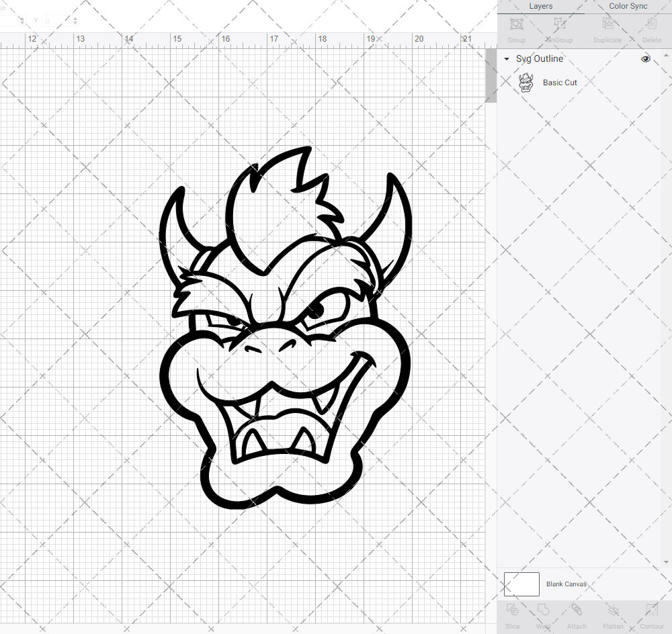The width and height of the screenshot is (672, 634).
Task: Increase the Y position with the stepper
Action: click(x=74, y=17)
